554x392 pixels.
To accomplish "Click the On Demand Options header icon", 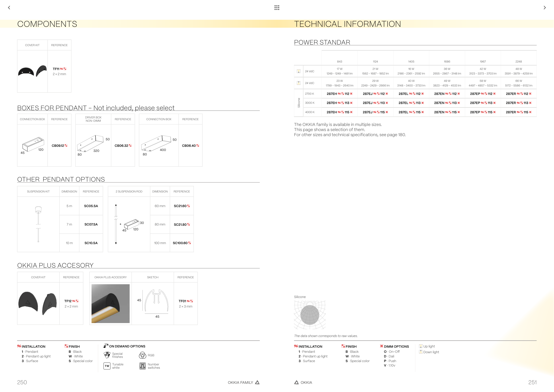I will 106,346.
